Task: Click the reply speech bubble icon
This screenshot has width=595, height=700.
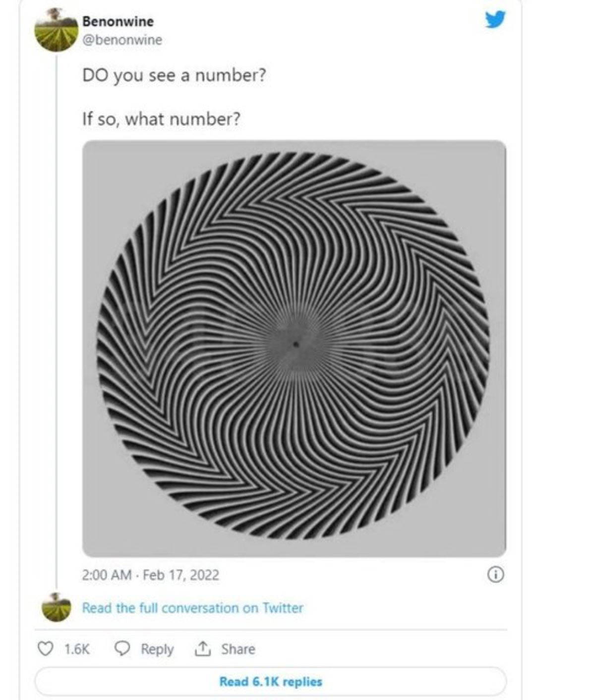Action: 122,648
